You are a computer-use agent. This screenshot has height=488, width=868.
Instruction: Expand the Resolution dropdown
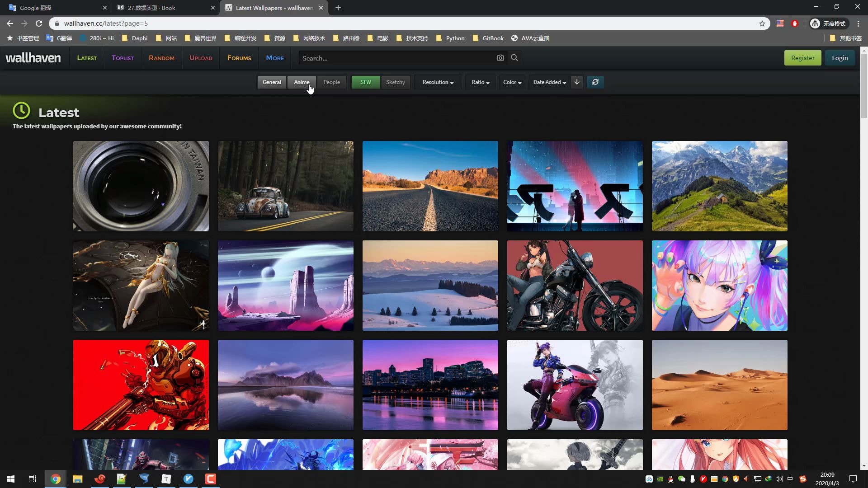(438, 82)
